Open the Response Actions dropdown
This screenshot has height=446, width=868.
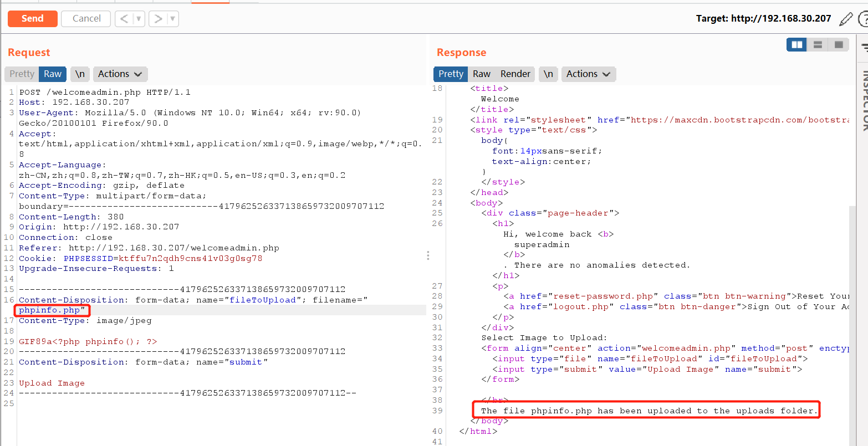588,74
